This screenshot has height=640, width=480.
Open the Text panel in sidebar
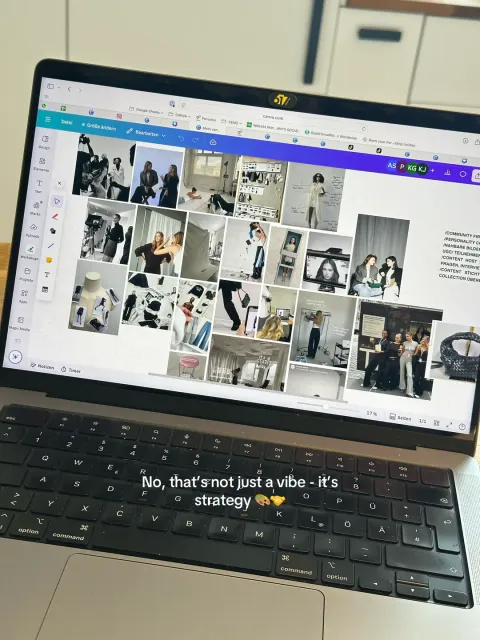pyautogui.click(x=39, y=186)
